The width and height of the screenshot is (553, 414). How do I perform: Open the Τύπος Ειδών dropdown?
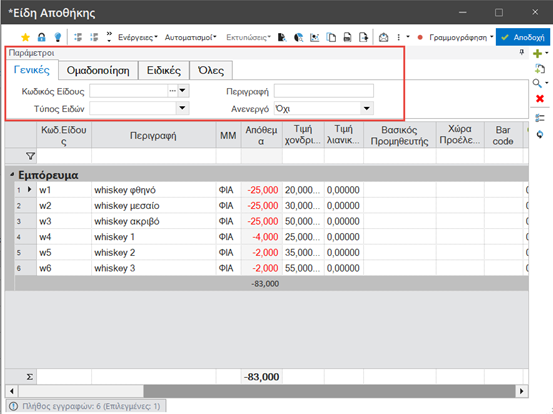click(x=182, y=108)
